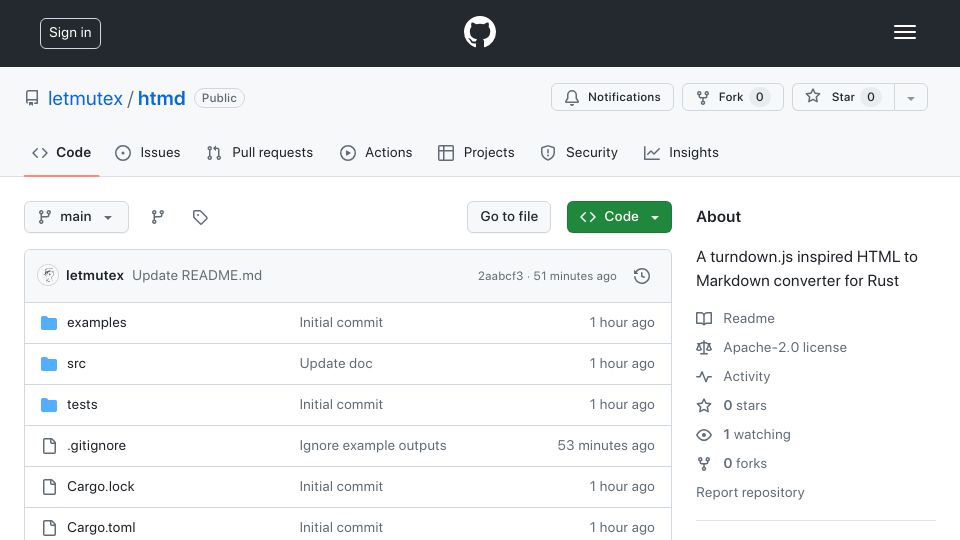Click the folder icon next to src

[x=49, y=364]
